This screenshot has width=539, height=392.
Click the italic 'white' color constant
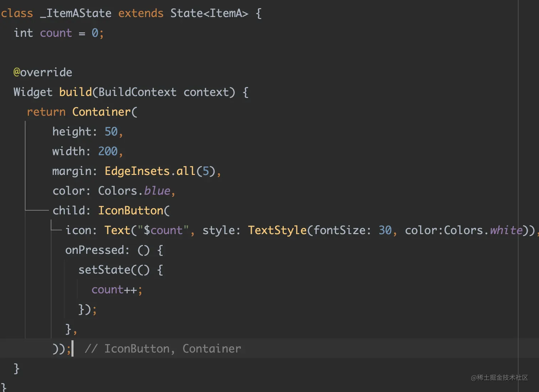pos(506,230)
